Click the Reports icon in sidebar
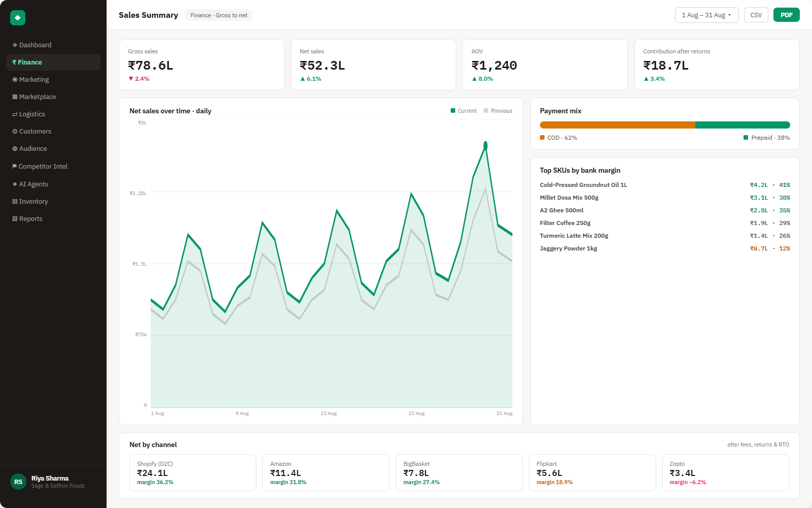The image size is (812, 508). pyautogui.click(x=15, y=219)
